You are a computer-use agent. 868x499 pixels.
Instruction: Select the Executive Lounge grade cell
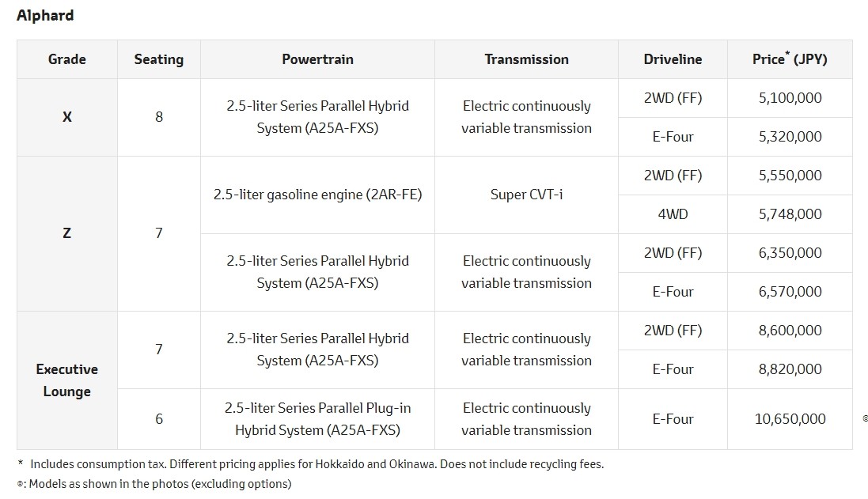(67, 380)
